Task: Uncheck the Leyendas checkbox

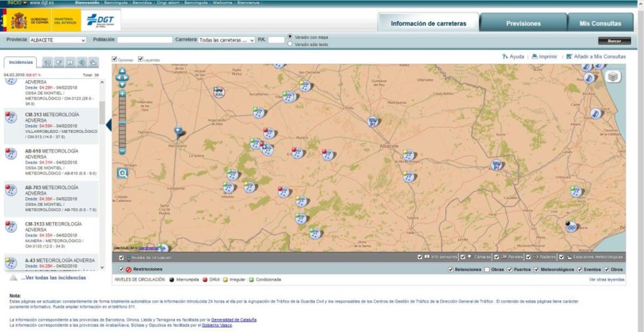Action: pos(141,59)
